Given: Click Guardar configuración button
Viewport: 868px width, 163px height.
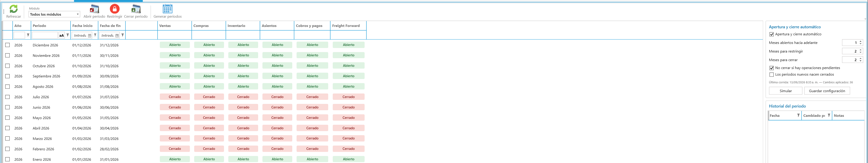Looking at the screenshot, I should [x=827, y=91].
